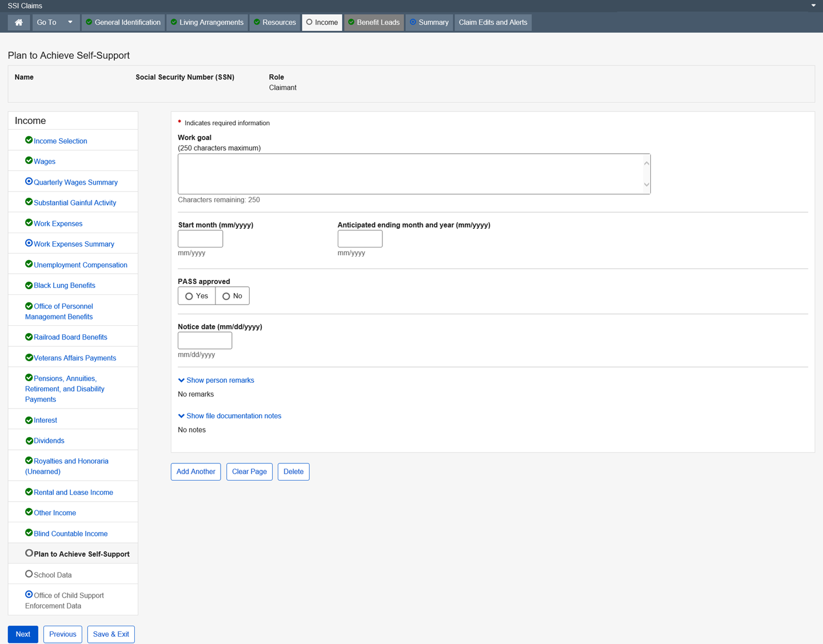Click status icon beside Work Expenses Summary
Image resolution: width=823 pixels, height=644 pixels.
click(29, 243)
